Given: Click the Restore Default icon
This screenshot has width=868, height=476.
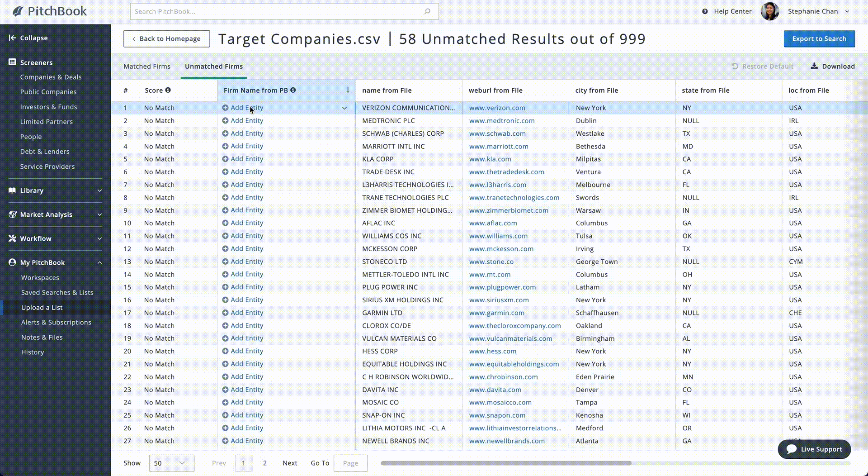Looking at the screenshot, I should click(x=735, y=66).
